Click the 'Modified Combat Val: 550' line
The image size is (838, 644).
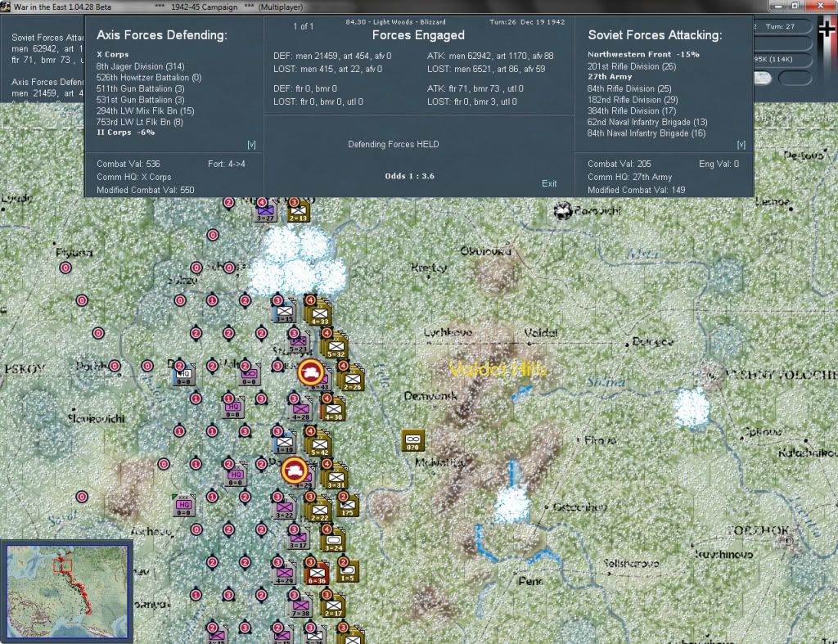146,191
